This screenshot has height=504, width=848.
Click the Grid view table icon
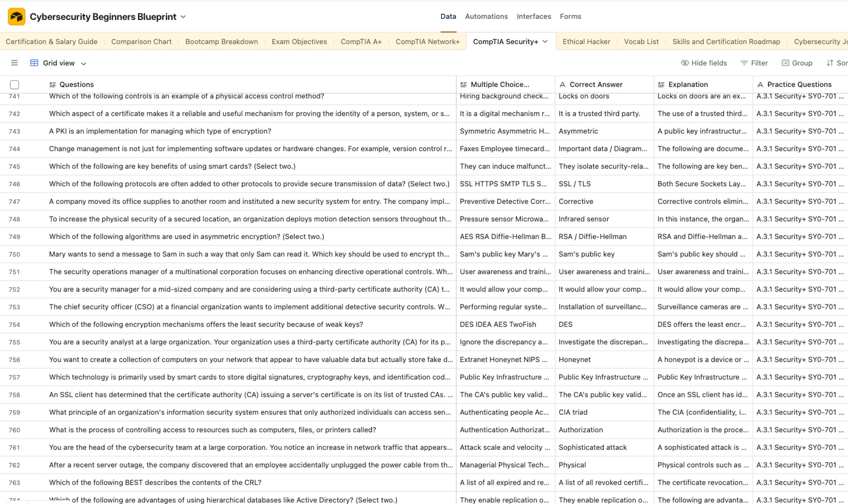[34, 63]
